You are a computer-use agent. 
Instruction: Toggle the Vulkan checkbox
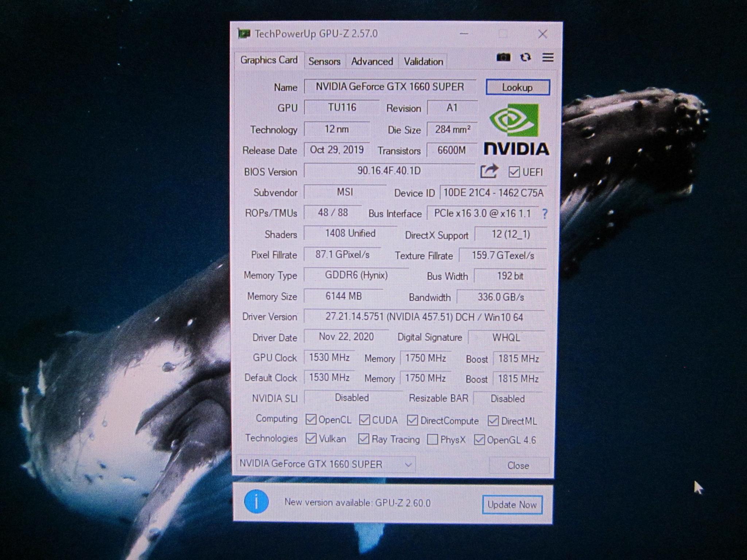(x=311, y=438)
